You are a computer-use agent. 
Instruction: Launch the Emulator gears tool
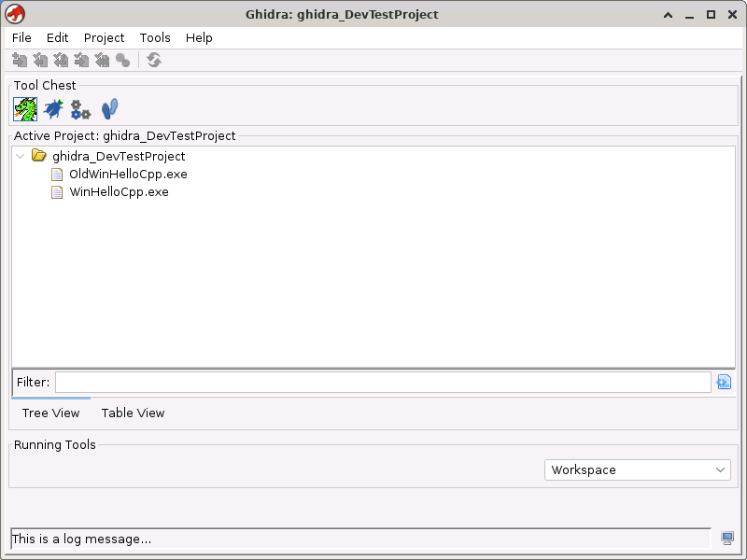[x=81, y=109]
